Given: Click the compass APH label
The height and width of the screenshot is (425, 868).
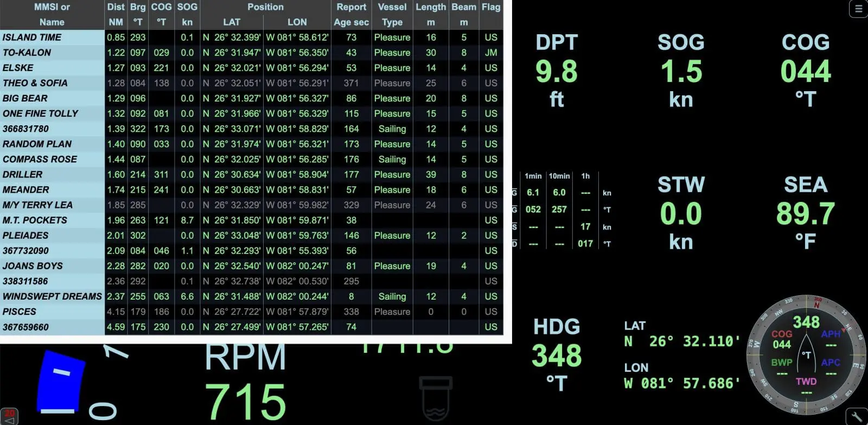Looking at the screenshot, I should point(831,334).
